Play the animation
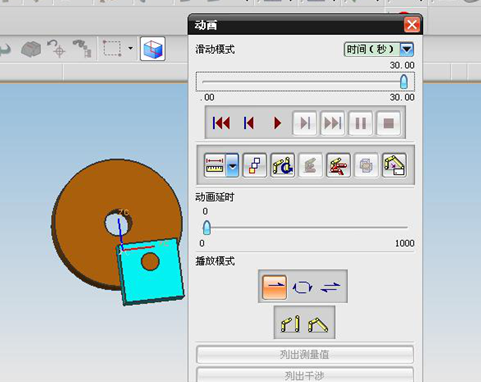481x382 pixels. coord(277,123)
